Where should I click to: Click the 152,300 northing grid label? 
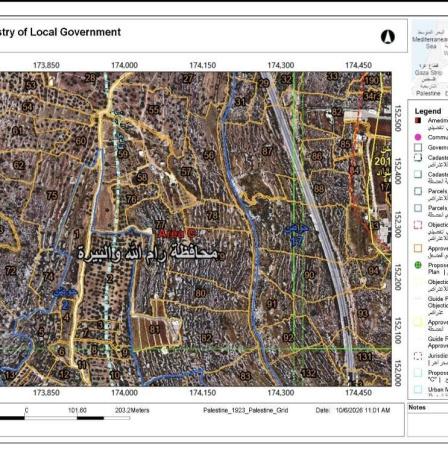398,224
